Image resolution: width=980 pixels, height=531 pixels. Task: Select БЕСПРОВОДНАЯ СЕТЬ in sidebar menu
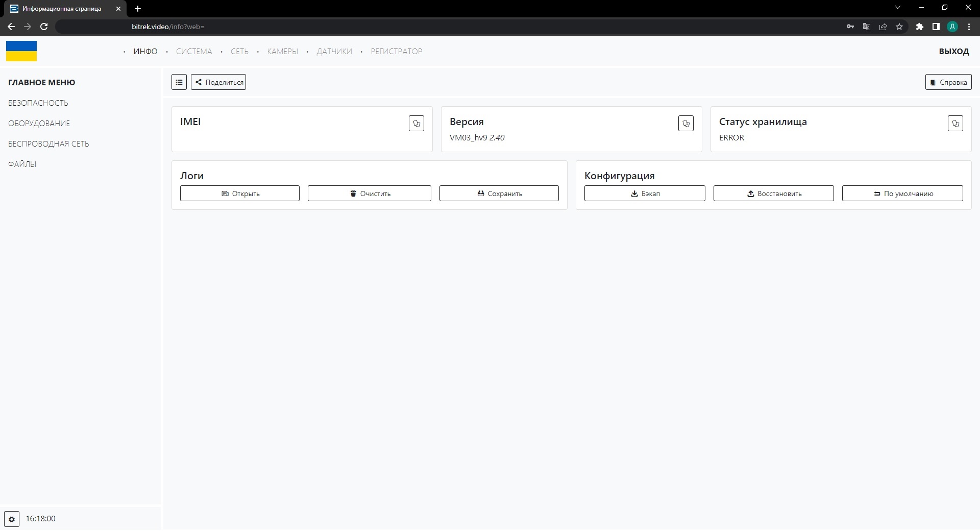[48, 144]
